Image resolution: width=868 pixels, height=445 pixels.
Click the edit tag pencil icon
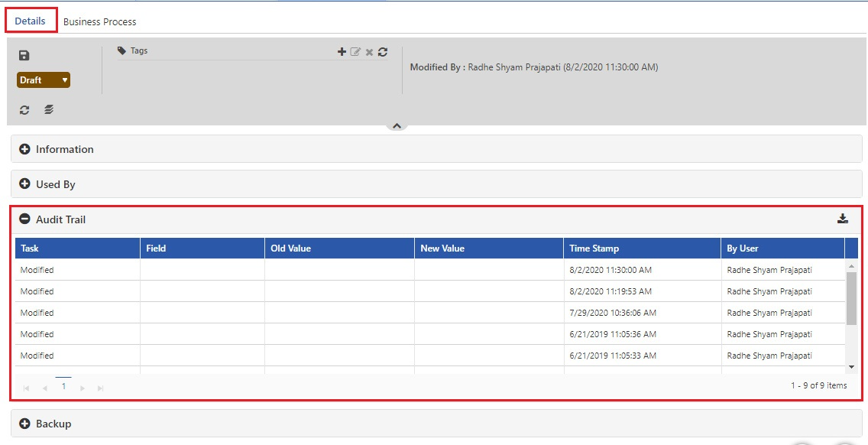[355, 51]
